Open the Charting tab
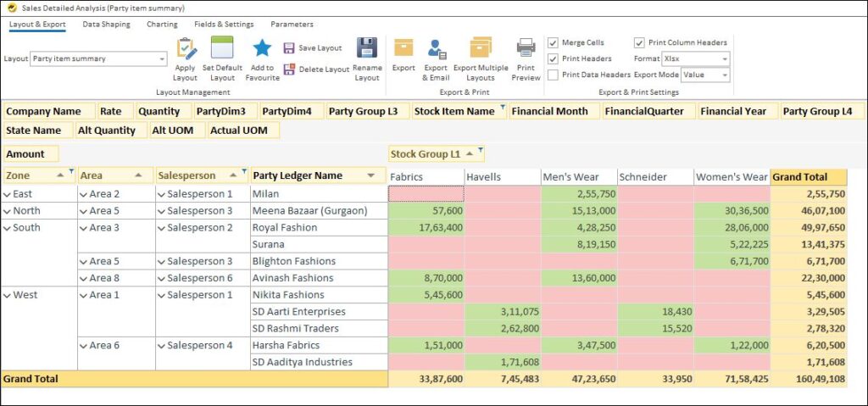This screenshot has width=868, height=406. click(x=162, y=25)
